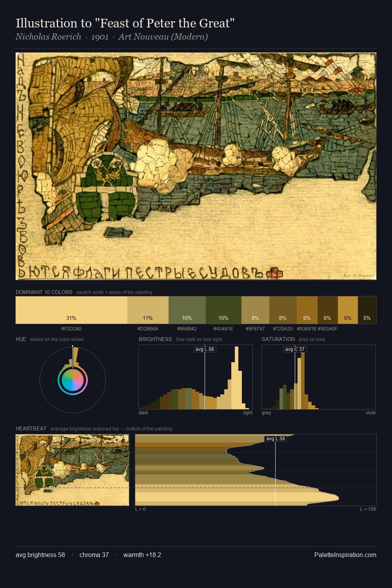The image size is (392, 588).
Task: Click the 'SATURATION' section heading
Action: pyautogui.click(x=278, y=339)
